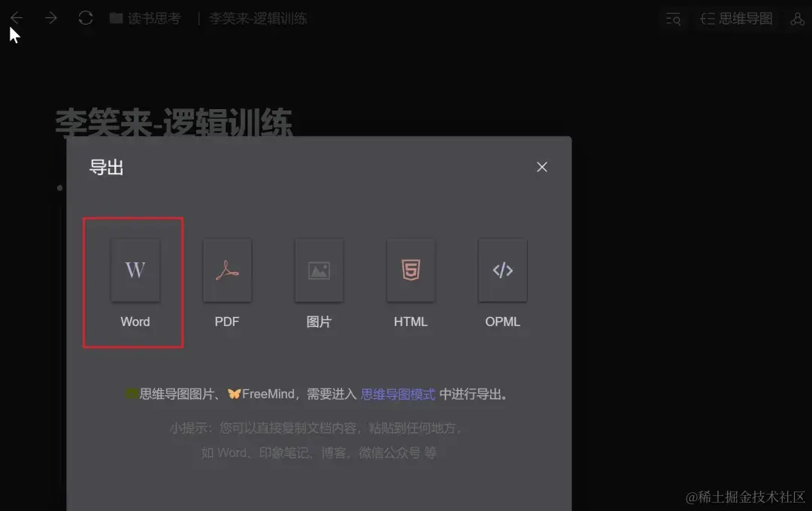
Task: Open the search icon in the top bar
Action: click(x=673, y=19)
